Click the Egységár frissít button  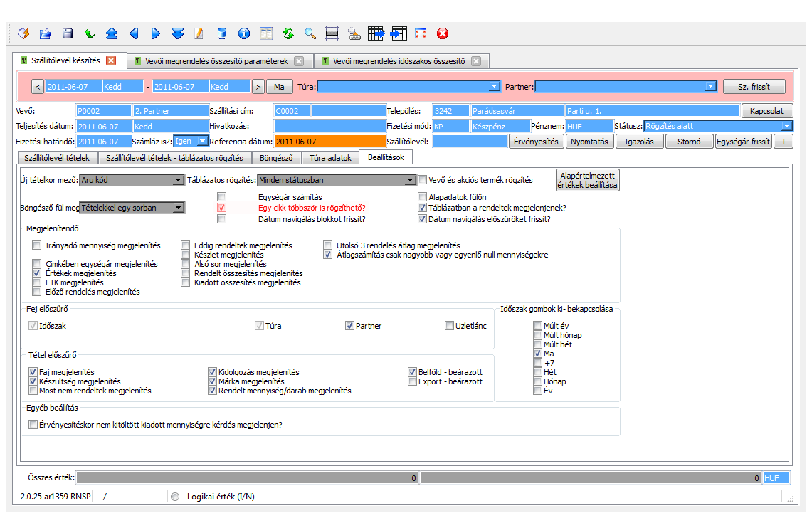coord(743,142)
